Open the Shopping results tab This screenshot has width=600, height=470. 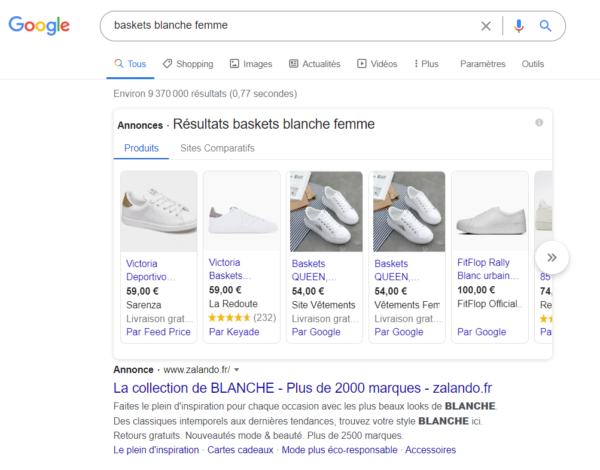coord(188,64)
